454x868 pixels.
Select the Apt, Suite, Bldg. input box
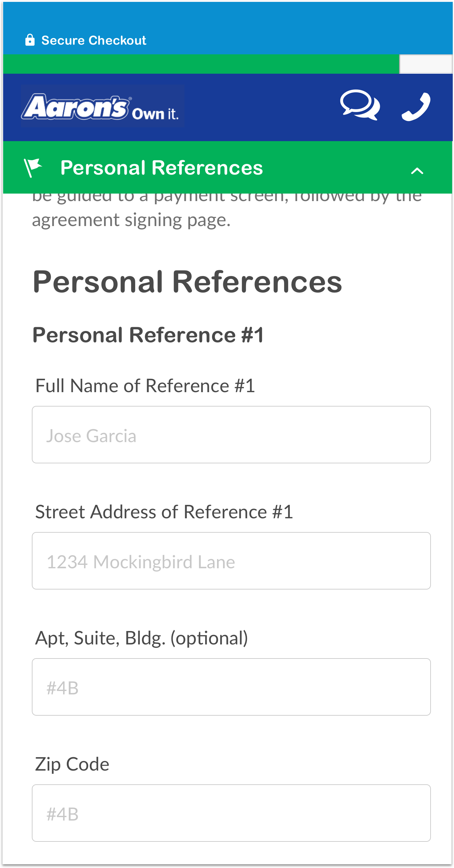coord(231,687)
